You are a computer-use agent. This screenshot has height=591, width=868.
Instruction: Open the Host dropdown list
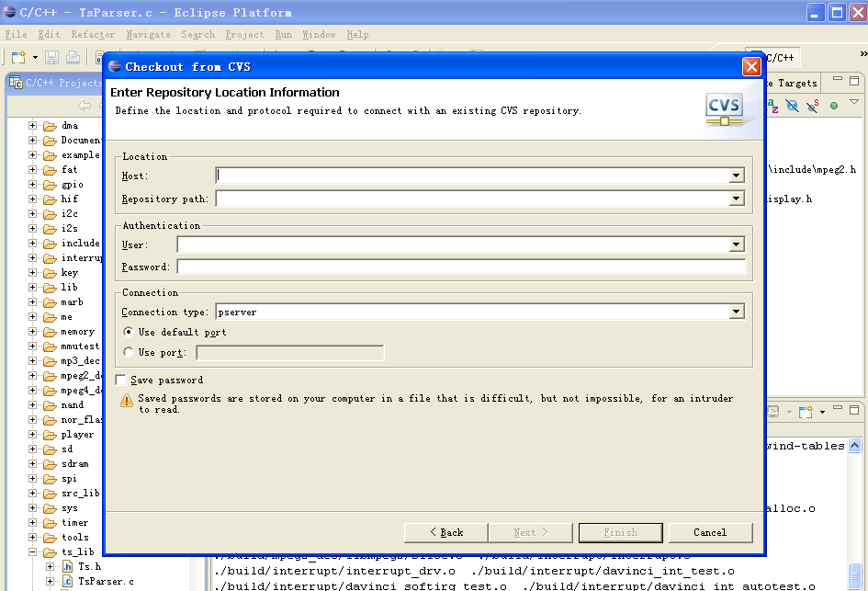pos(737,175)
